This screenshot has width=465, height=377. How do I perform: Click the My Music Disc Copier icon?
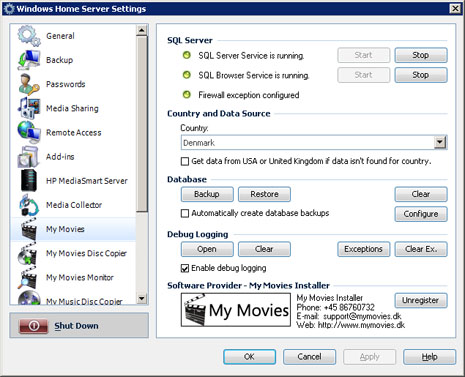(x=29, y=298)
